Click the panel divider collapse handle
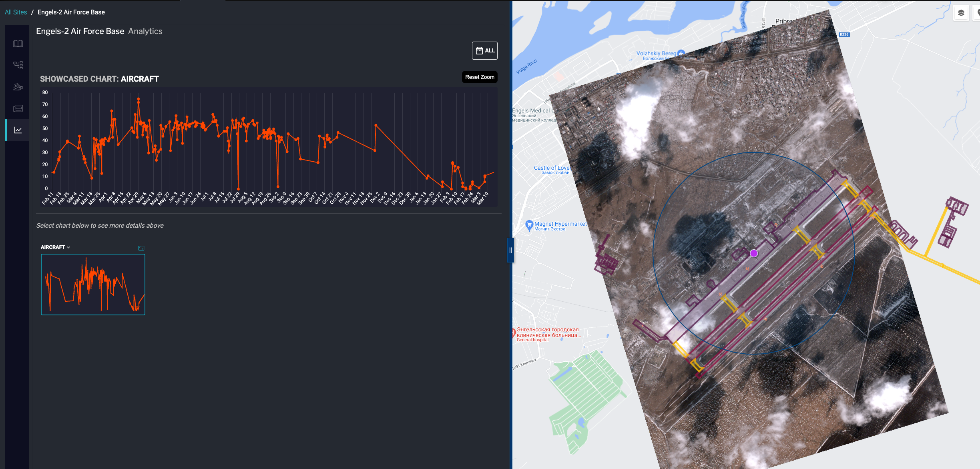This screenshot has height=469, width=980. pyautogui.click(x=510, y=250)
